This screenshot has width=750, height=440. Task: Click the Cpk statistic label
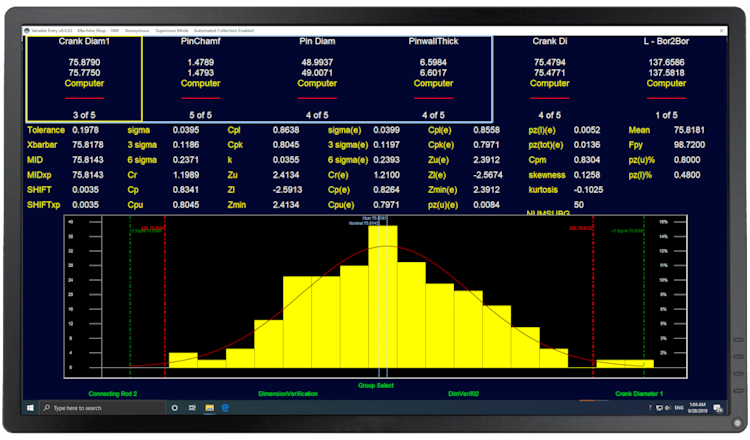pos(235,145)
